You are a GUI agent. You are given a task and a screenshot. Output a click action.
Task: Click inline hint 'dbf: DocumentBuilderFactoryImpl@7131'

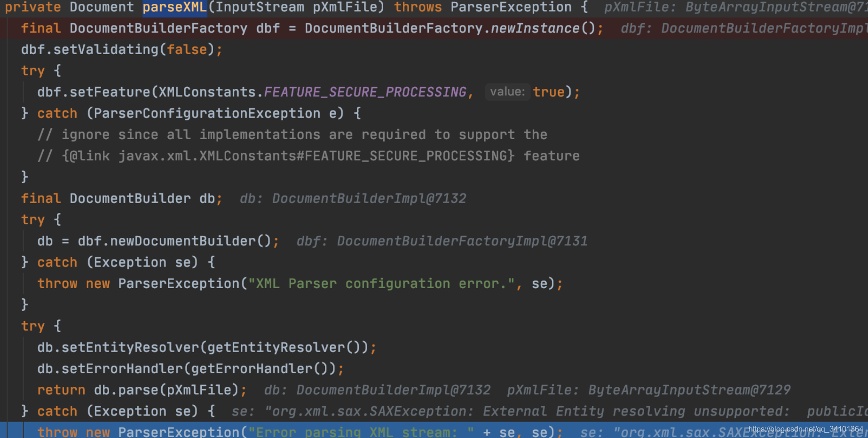[x=442, y=241]
